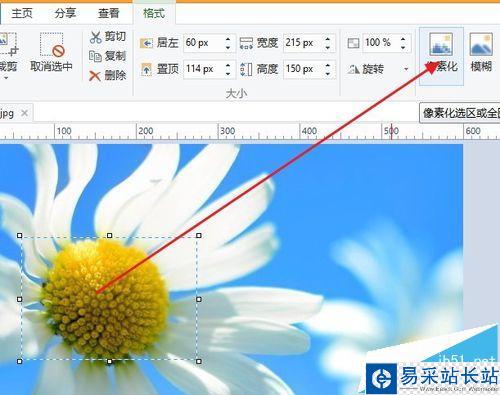Viewport: 500px width, 395px height.
Task: Click the top-right selection handle
Action: [x=199, y=236]
